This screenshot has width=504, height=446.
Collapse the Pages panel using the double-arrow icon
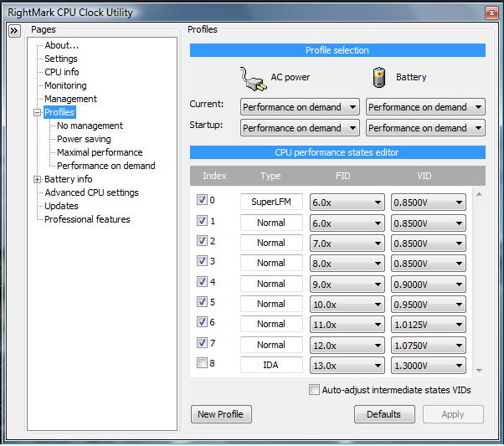click(14, 31)
